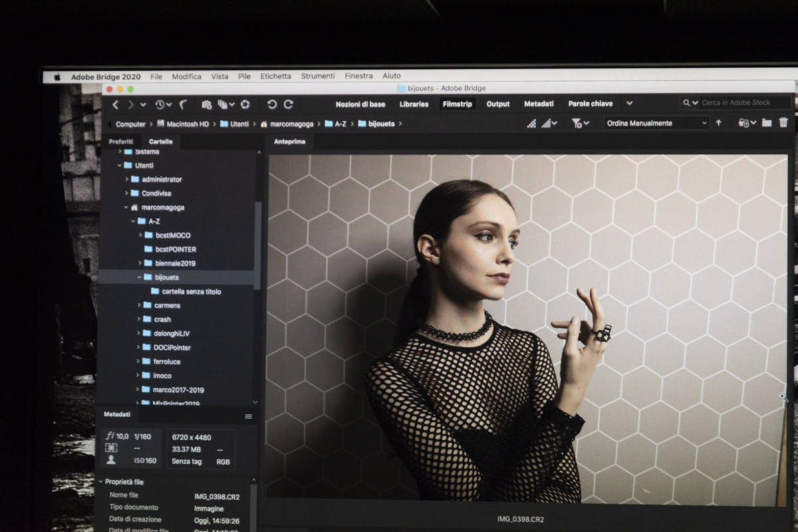Click the trash delete icon
The image size is (798, 532).
point(783,123)
